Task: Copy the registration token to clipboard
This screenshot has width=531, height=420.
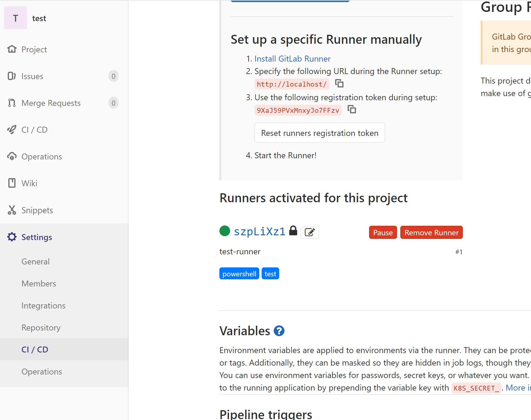Action: (x=352, y=109)
